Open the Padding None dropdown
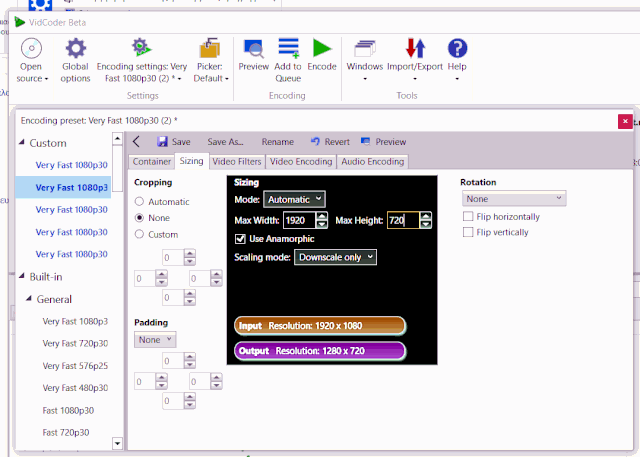Screen dimensions: 640x457 pyautogui.click(x=155, y=339)
